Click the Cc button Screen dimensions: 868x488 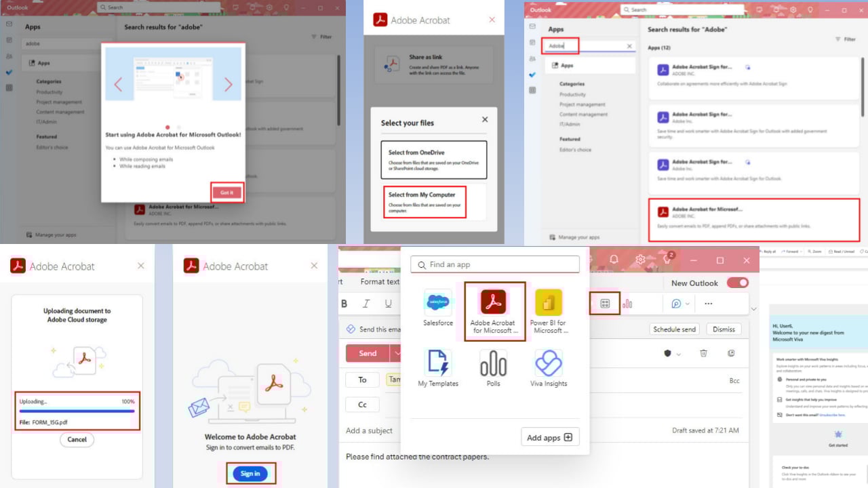362,405
